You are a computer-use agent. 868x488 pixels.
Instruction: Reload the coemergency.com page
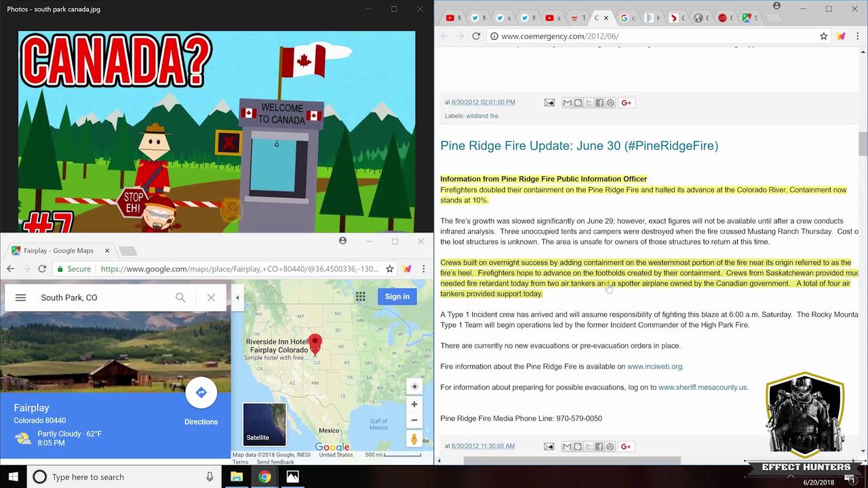point(476,36)
